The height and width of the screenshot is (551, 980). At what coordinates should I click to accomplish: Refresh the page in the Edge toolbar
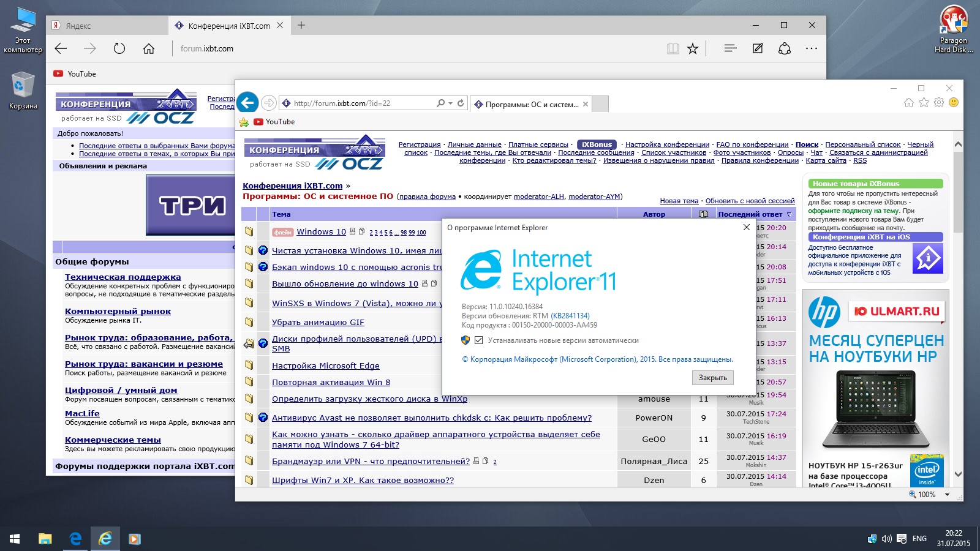pos(119,48)
